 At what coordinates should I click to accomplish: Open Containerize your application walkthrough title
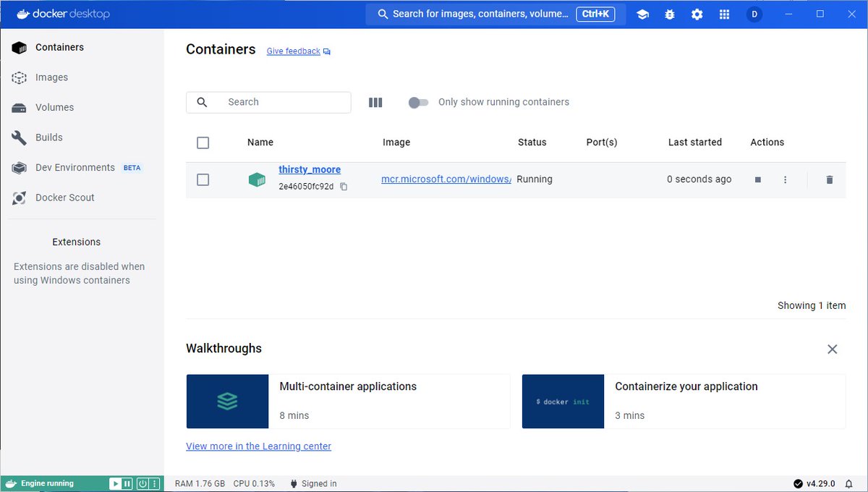[686, 386]
